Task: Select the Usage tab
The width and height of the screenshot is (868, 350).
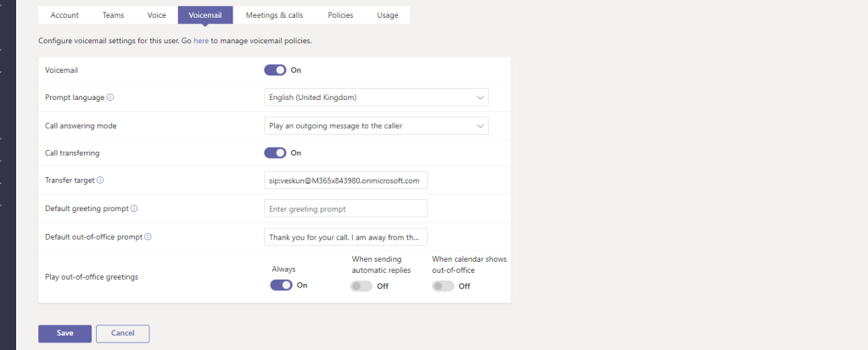Action: (389, 15)
